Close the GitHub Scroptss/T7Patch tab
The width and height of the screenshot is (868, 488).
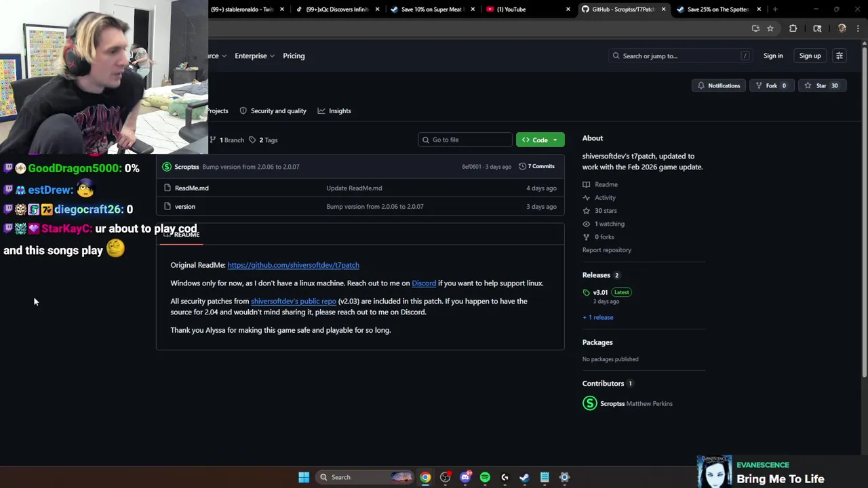[663, 9]
